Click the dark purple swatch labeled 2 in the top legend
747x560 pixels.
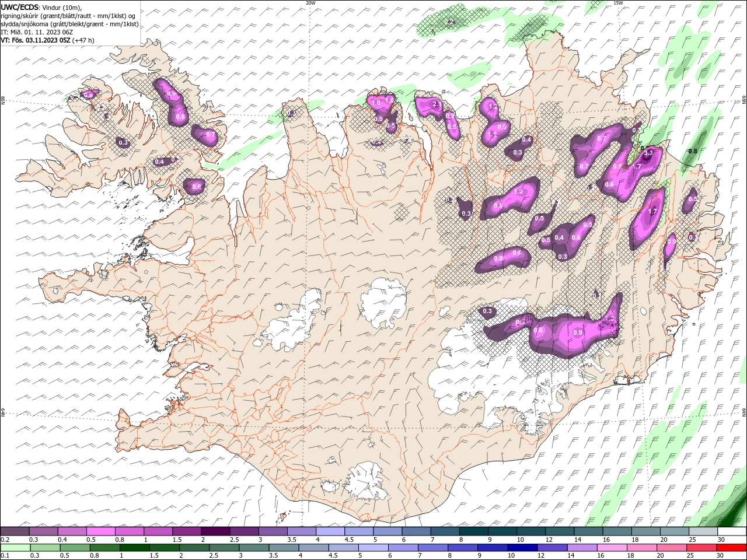point(215,531)
